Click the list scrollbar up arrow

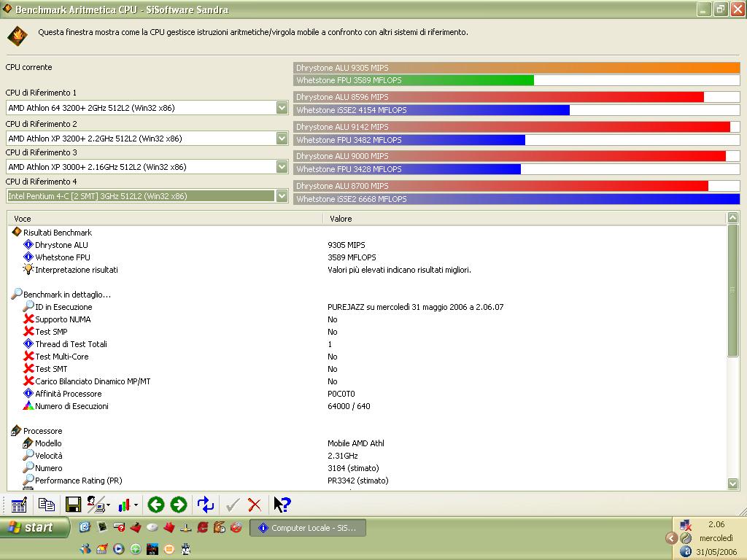(x=732, y=218)
